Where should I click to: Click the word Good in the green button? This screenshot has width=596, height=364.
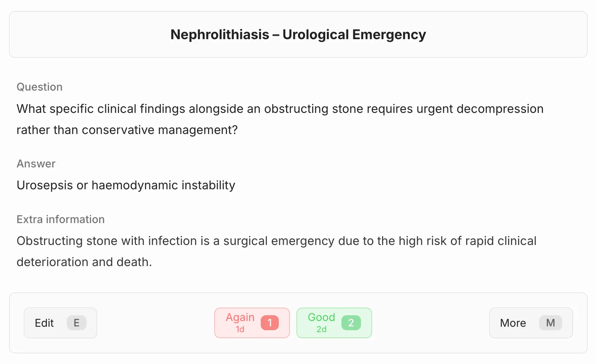(x=321, y=317)
